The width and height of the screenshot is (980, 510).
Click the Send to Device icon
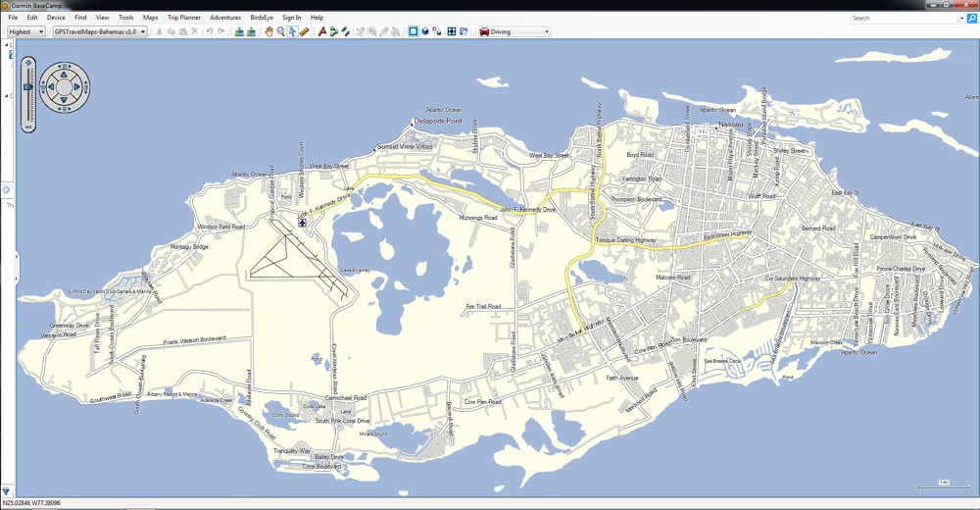(239, 31)
